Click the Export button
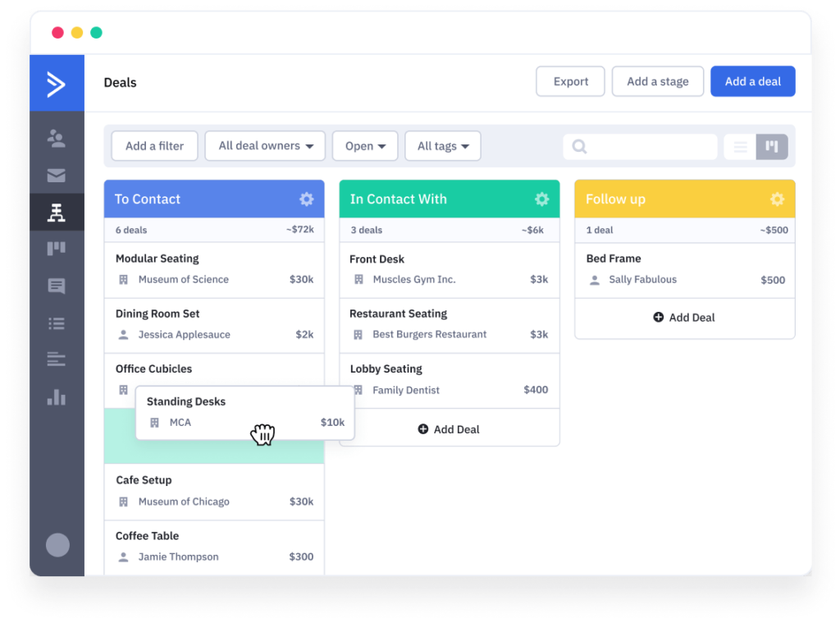Viewport: 840px width, 623px height. [x=569, y=81]
